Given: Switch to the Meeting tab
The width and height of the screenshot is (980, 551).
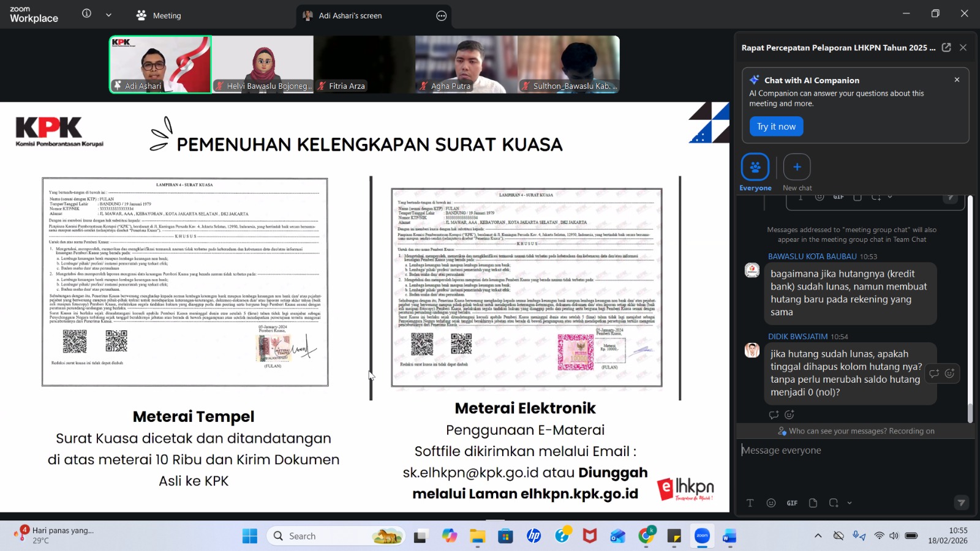Looking at the screenshot, I should [x=159, y=16].
